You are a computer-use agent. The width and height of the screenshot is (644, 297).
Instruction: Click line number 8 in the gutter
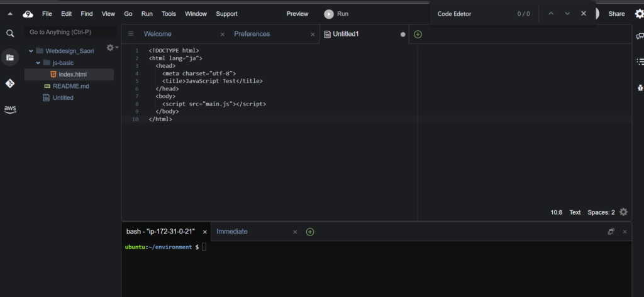click(136, 104)
